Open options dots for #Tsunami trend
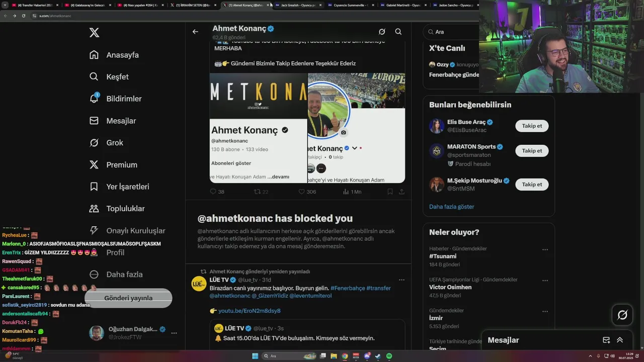Image resolution: width=644 pixels, height=362 pixels. pos(545,250)
